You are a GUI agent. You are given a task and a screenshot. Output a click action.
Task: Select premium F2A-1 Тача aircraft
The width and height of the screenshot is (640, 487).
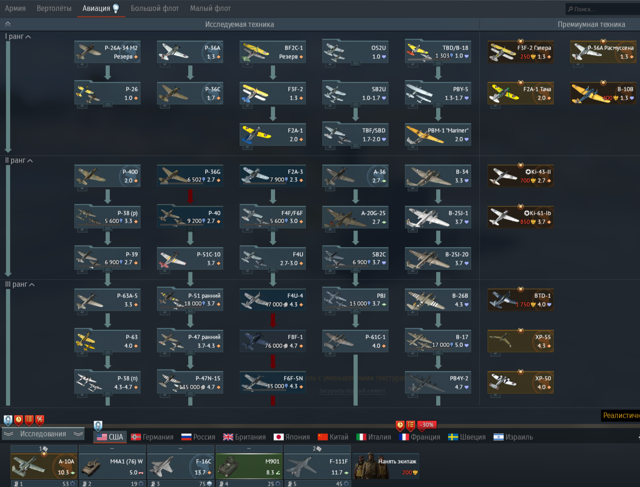tap(520, 93)
